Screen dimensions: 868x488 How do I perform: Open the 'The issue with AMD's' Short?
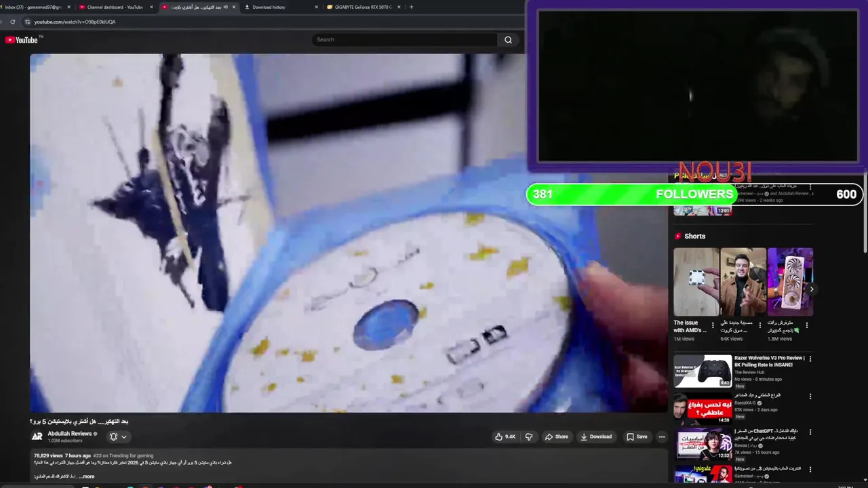tap(696, 281)
